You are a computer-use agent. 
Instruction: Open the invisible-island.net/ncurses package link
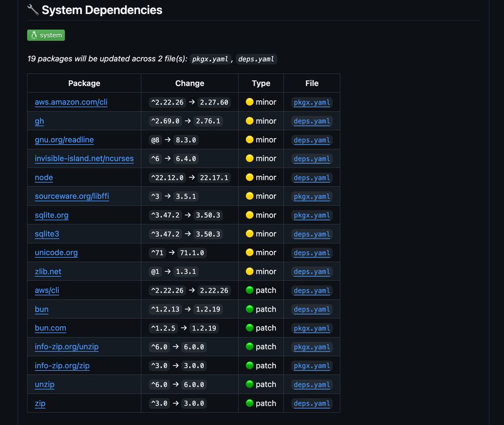pos(84,159)
